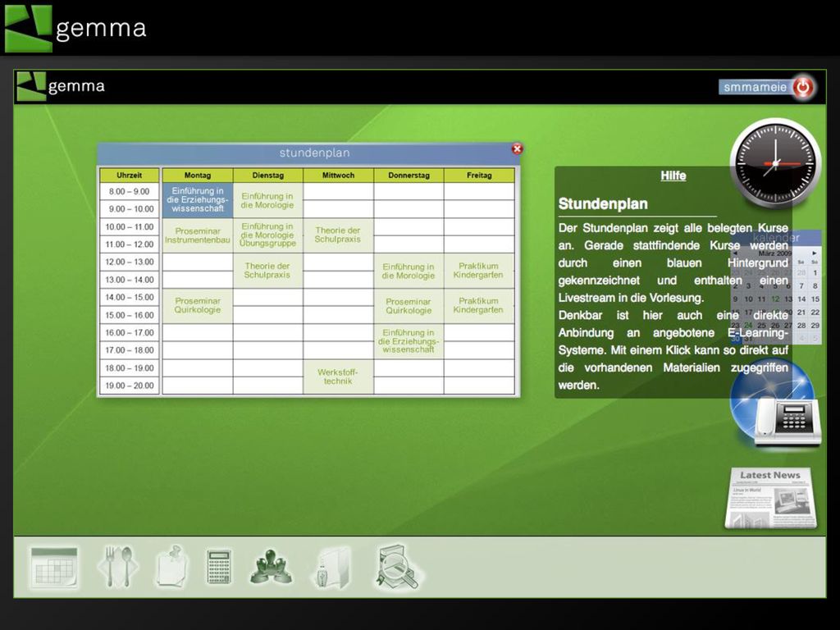Select Thursday's Proseminar Quirkologie cell
840x630 pixels.
tap(409, 306)
